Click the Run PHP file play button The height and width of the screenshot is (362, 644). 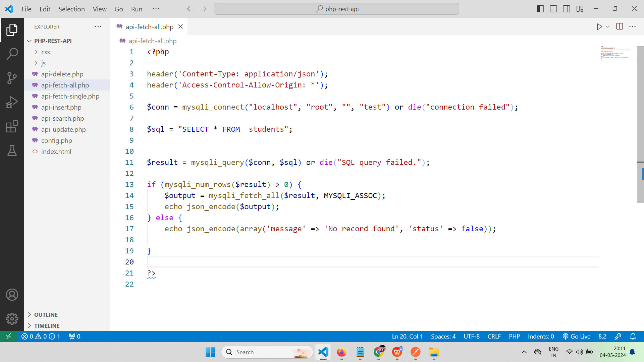click(x=599, y=27)
